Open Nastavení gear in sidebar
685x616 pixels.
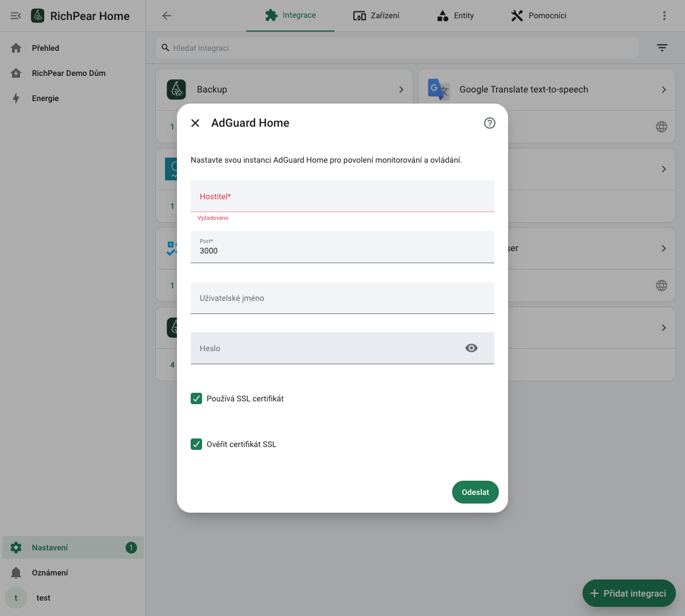point(16,547)
